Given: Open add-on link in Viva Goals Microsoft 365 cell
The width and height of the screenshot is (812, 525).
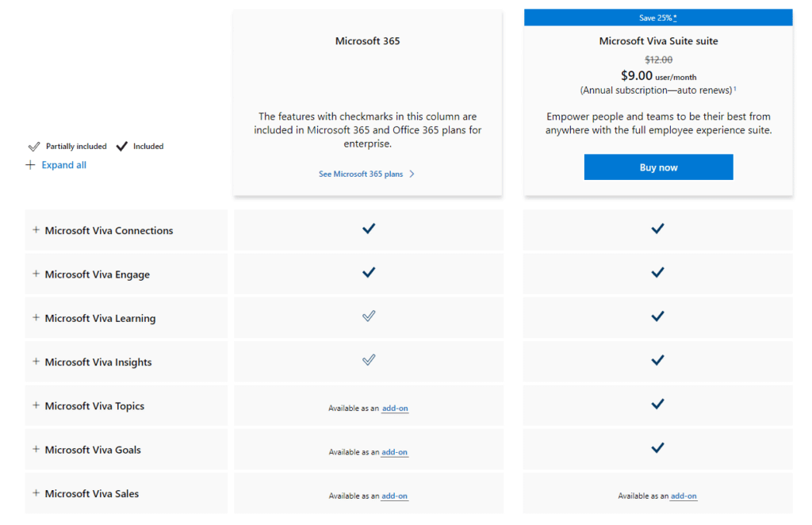Looking at the screenshot, I should click(395, 452).
